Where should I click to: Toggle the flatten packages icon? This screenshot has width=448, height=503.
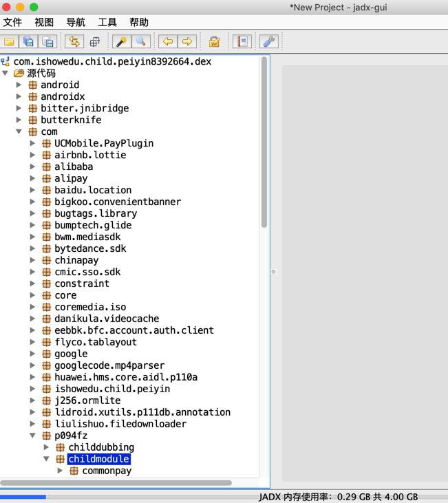95,41
